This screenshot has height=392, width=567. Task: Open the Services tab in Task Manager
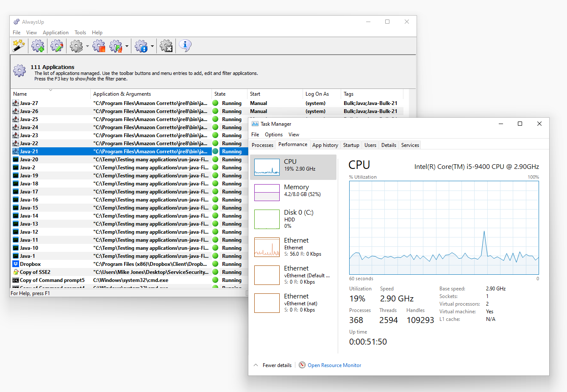point(410,145)
